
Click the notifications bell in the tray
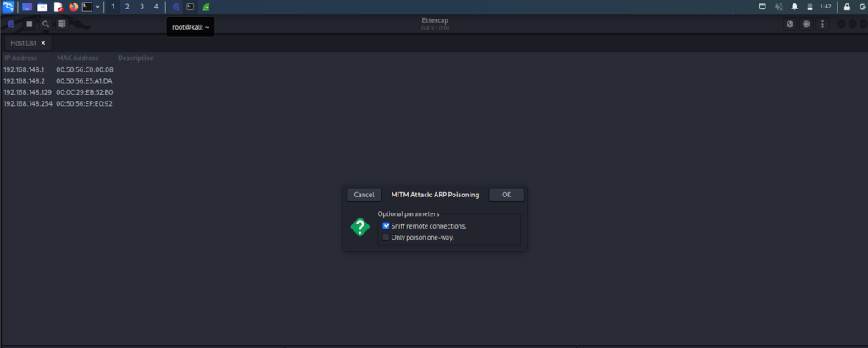pyautogui.click(x=794, y=7)
